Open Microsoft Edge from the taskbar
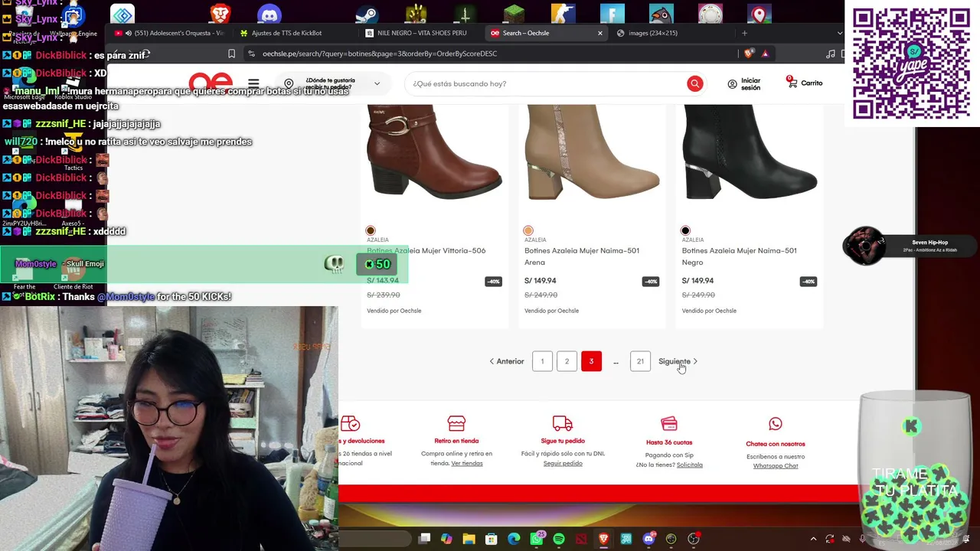Image resolution: width=980 pixels, height=551 pixels. point(514,539)
